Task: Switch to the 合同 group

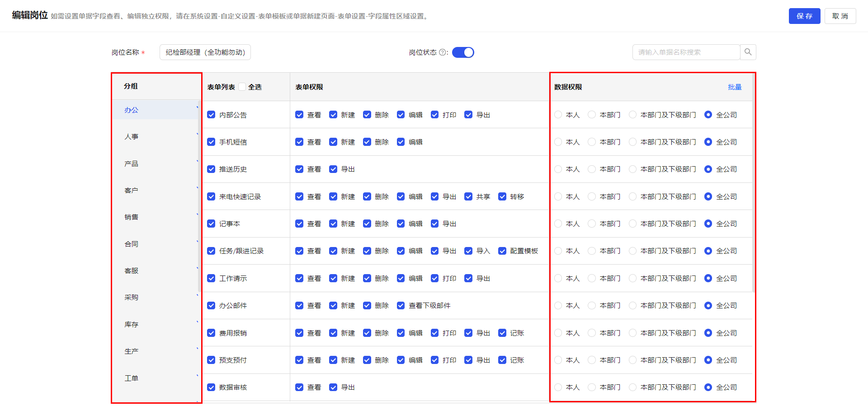Action: point(132,244)
